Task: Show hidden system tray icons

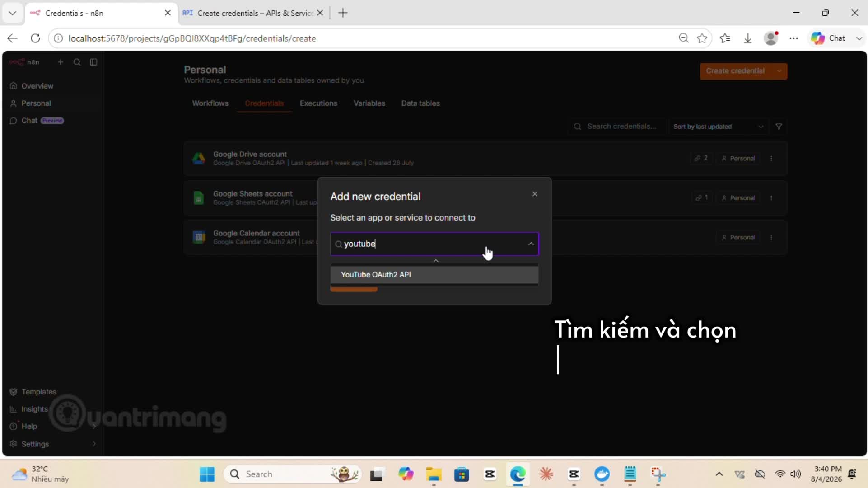Action: point(719,474)
